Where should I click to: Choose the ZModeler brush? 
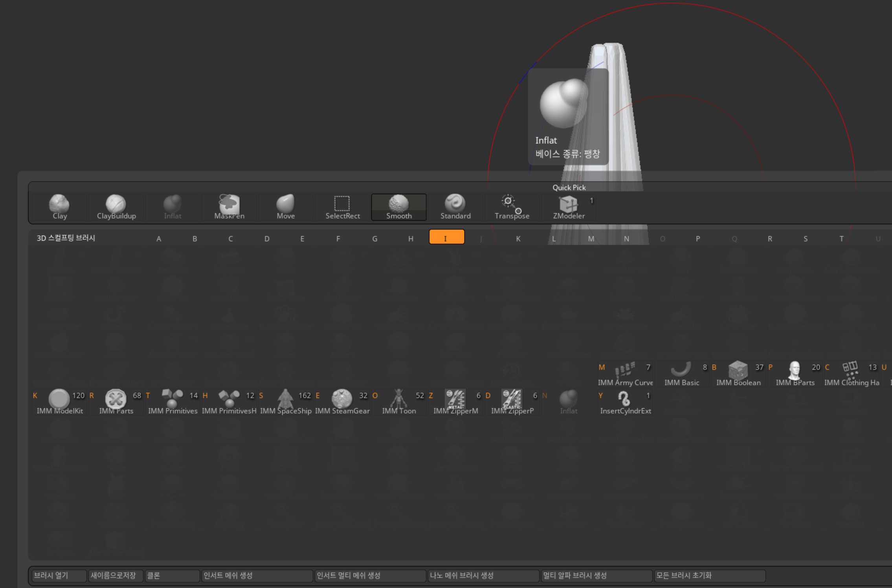pyautogui.click(x=569, y=207)
